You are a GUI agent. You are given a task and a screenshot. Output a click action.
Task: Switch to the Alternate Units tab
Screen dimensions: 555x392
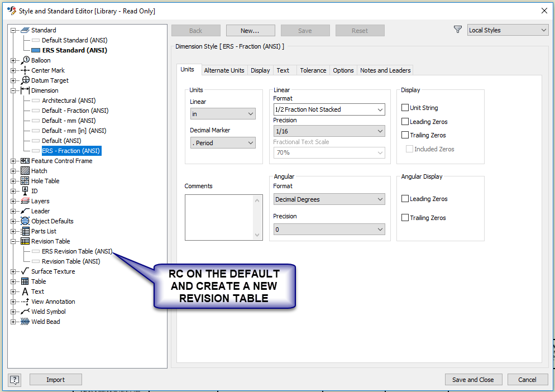tap(224, 70)
